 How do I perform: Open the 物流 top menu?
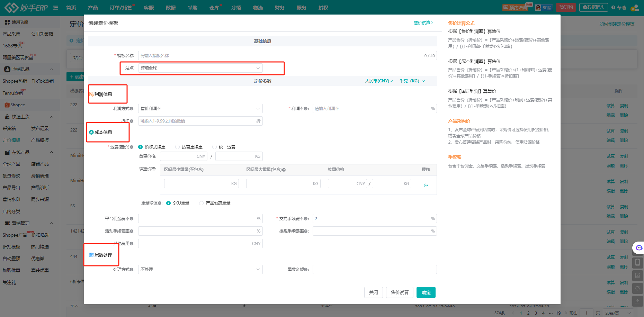[x=258, y=8]
